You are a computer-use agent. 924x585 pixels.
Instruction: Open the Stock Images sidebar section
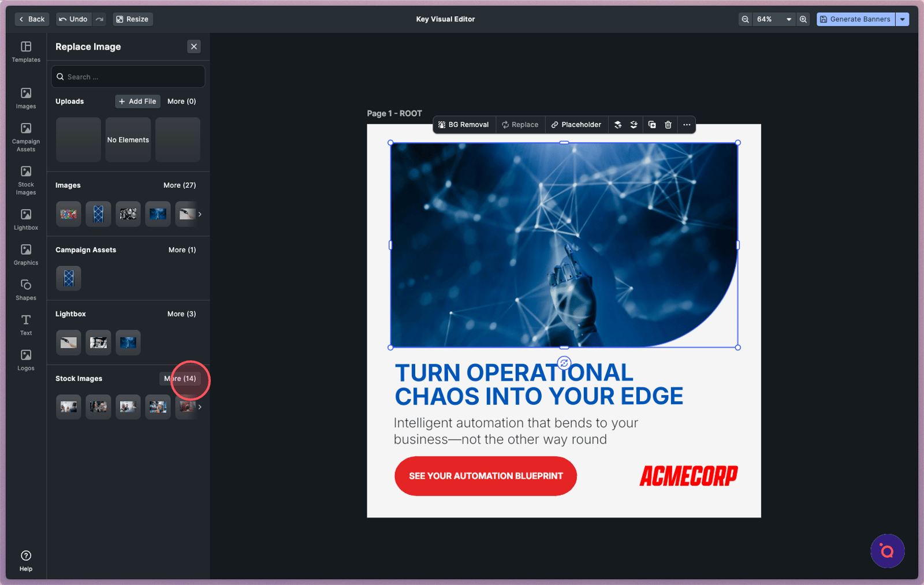coord(26,180)
